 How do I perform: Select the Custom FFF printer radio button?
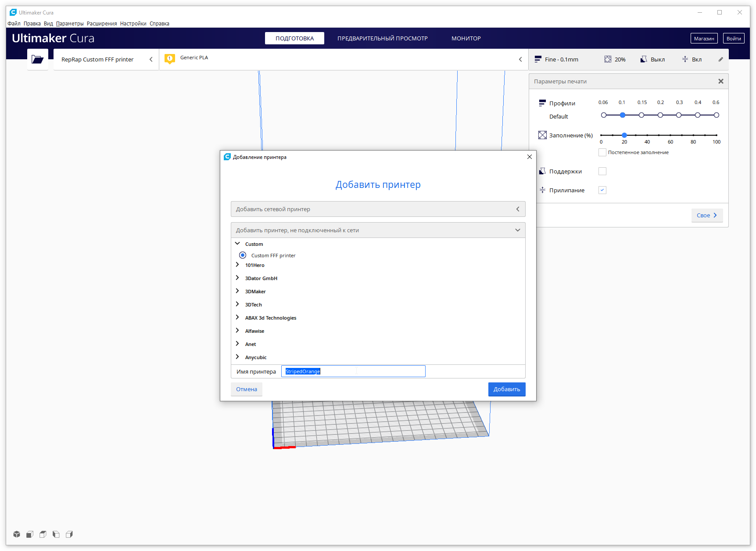tap(243, 255)
